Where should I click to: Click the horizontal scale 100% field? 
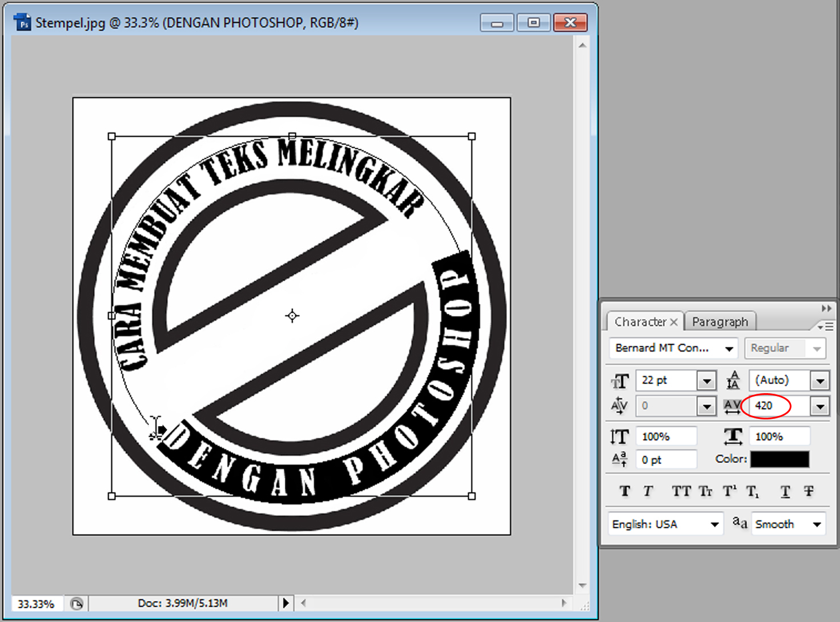coord(779,437)
